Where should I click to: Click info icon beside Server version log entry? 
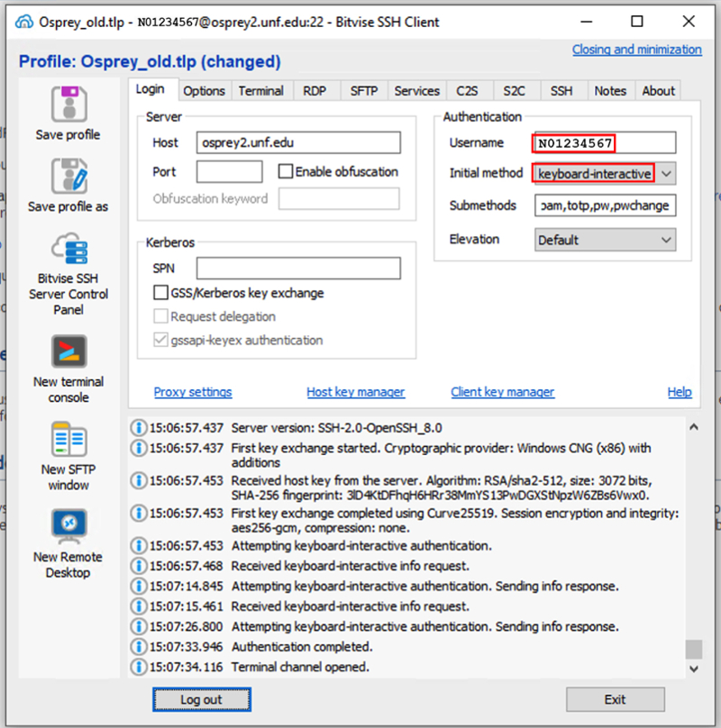click(139, 428)
